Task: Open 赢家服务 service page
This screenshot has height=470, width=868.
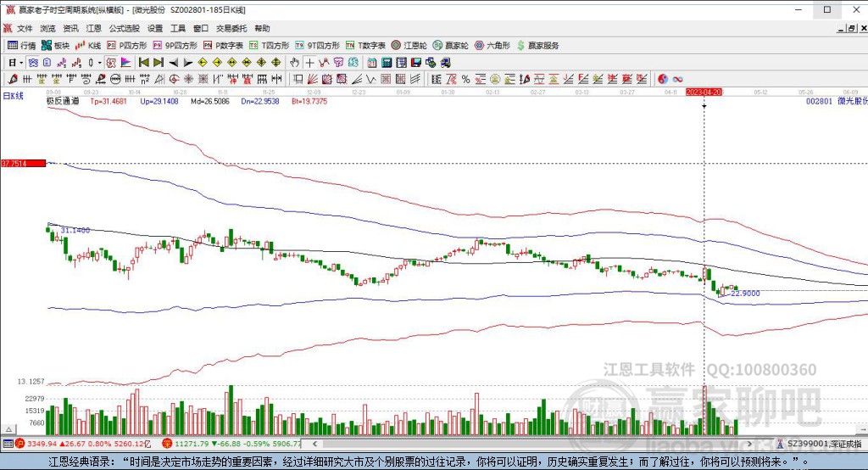Action: click(x=537, y=46)
